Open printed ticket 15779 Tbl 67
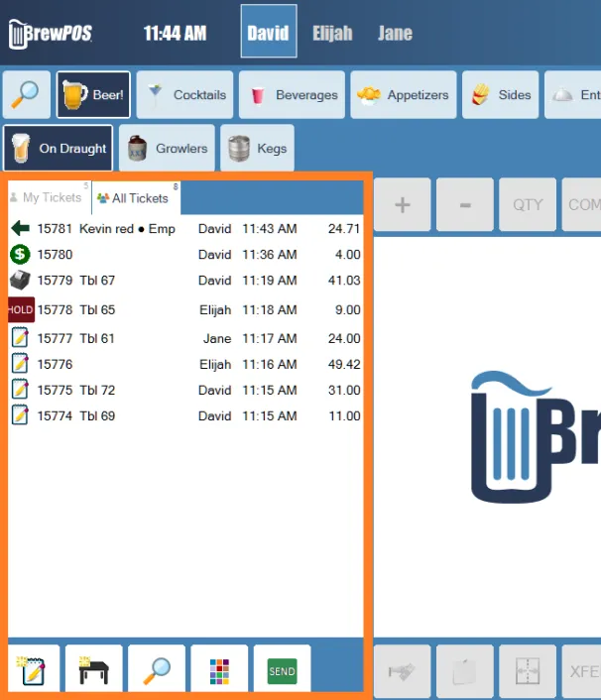The height and width of the screenshot is (700, 601). pyautogui.click(x=185, y=281)
